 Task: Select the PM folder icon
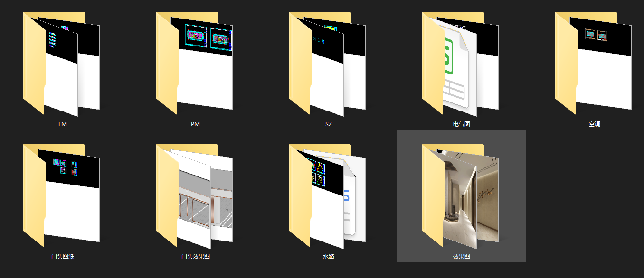(x=194, y=64)
